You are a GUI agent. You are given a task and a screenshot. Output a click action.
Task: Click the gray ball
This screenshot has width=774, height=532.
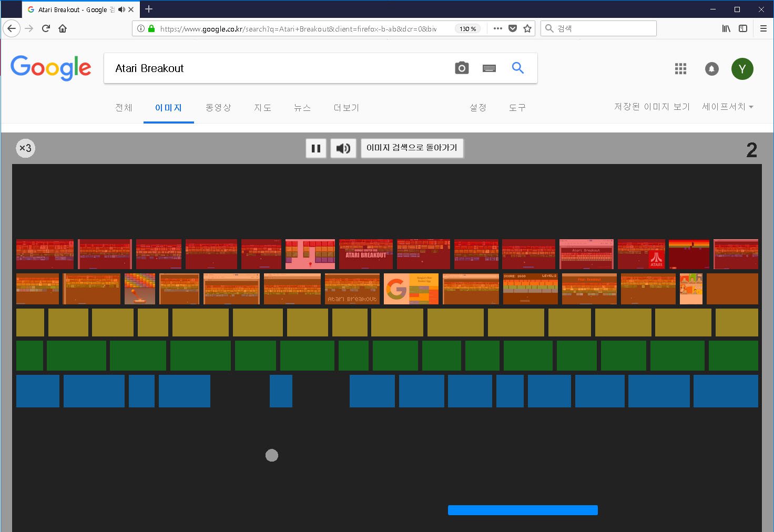coord(272,455)
